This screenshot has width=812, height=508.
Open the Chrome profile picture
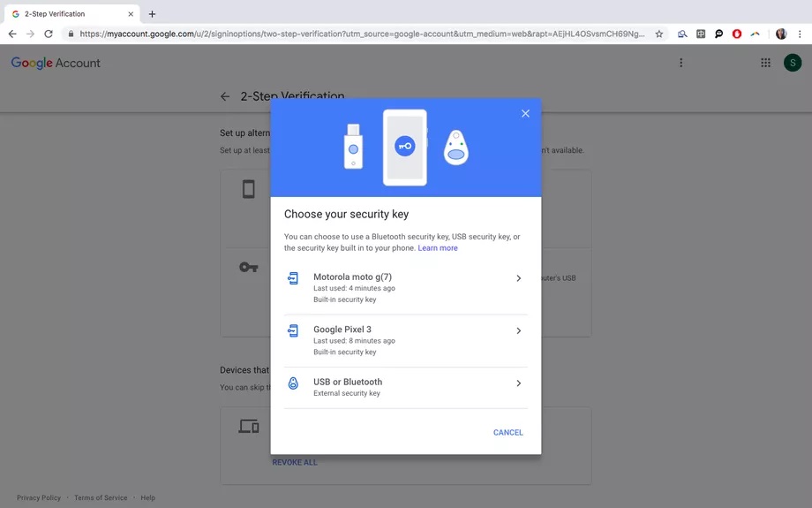pos(781,34)
